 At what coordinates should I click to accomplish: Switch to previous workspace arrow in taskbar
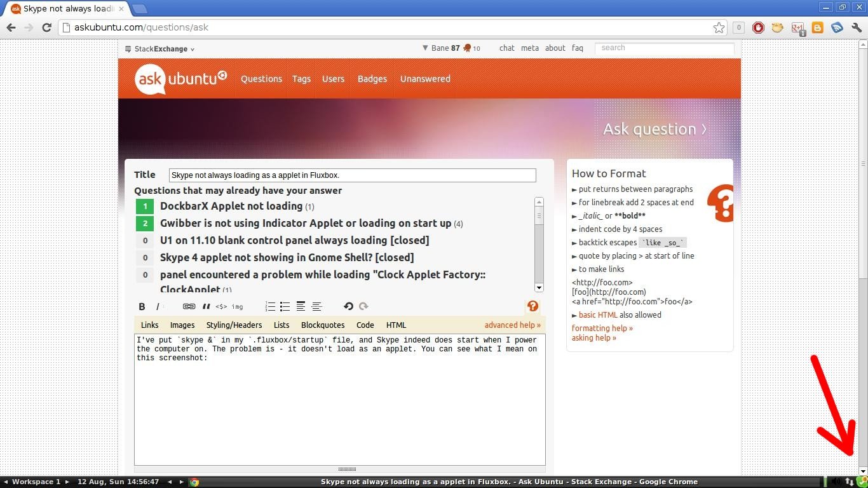click(x=6, y=482)
